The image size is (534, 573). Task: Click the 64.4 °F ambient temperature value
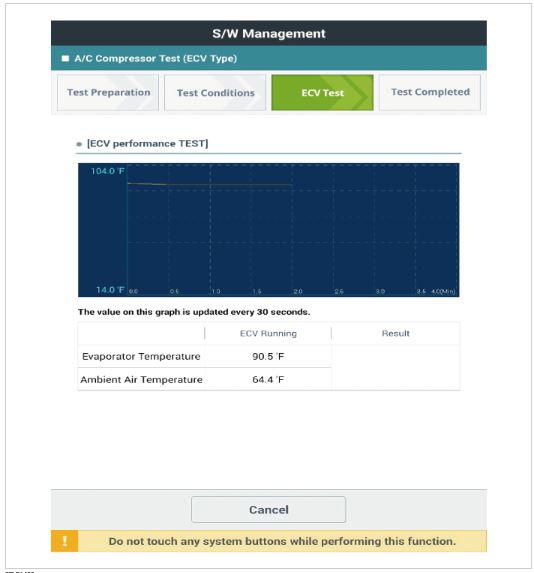pos(268,379)
